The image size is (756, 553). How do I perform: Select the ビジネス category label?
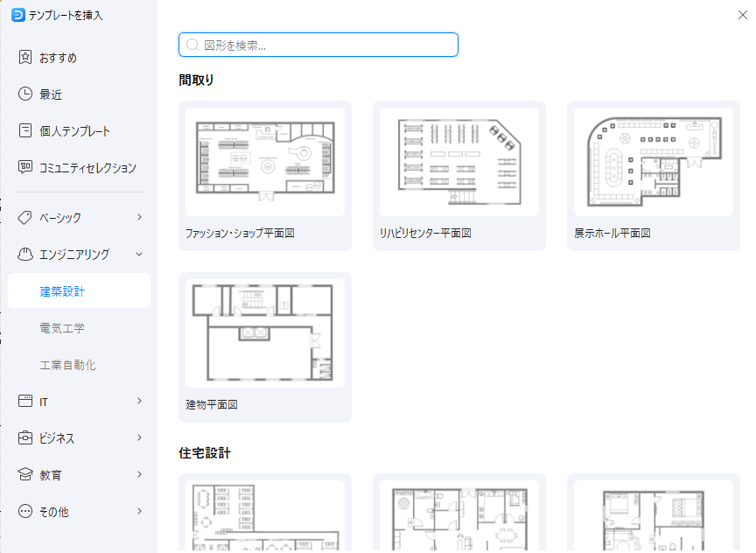[57, 437]
